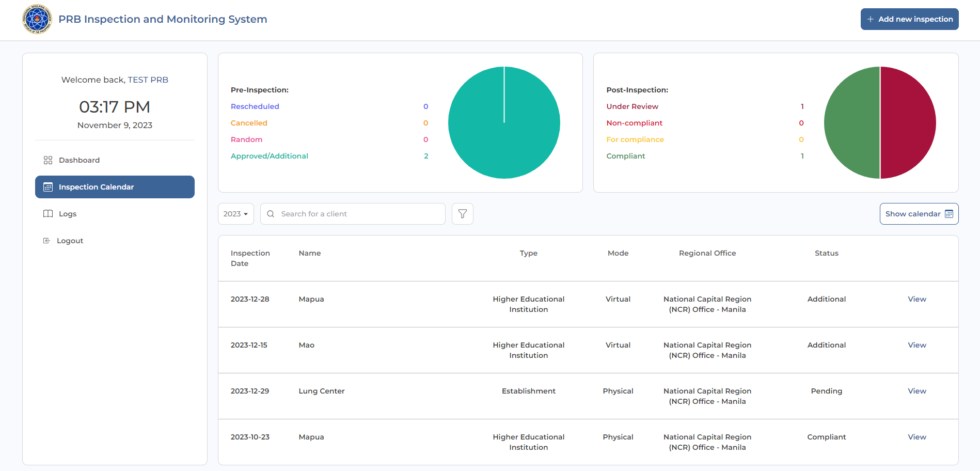Open the 2023 year dropdown
This screenshot has height=471, width=980.
(235, 214)
